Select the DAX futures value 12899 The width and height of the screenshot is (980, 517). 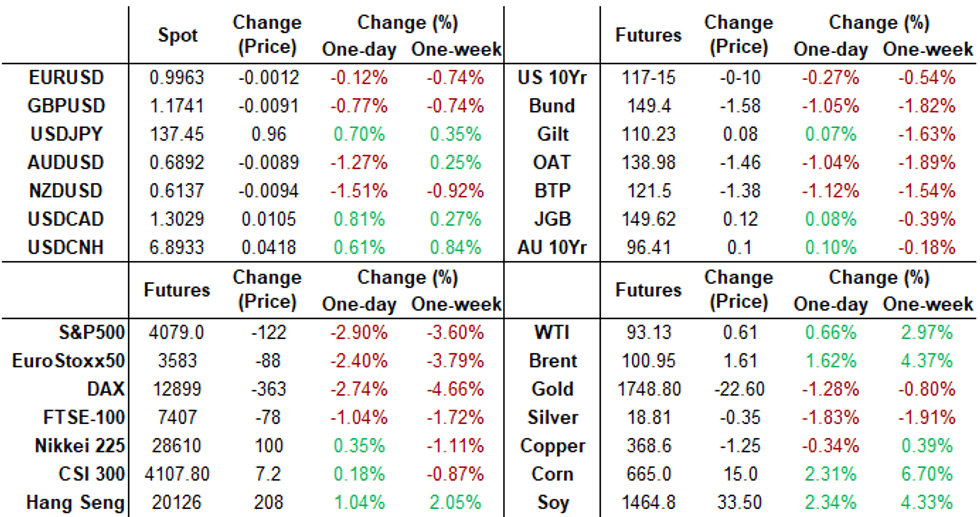point(178,390)
